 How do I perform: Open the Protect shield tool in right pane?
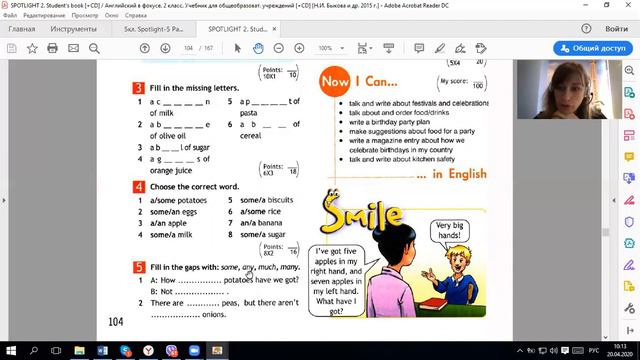629,222
